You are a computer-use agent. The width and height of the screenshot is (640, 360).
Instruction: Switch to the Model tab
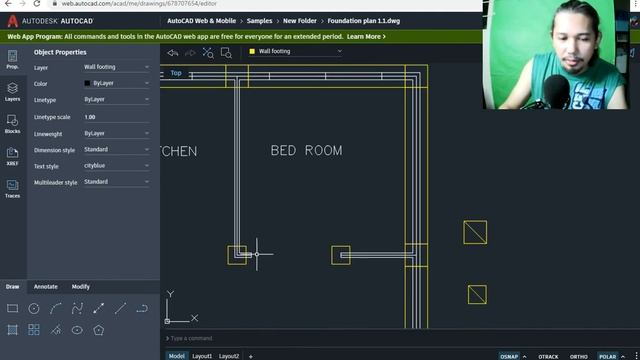[x=177, y=356]
